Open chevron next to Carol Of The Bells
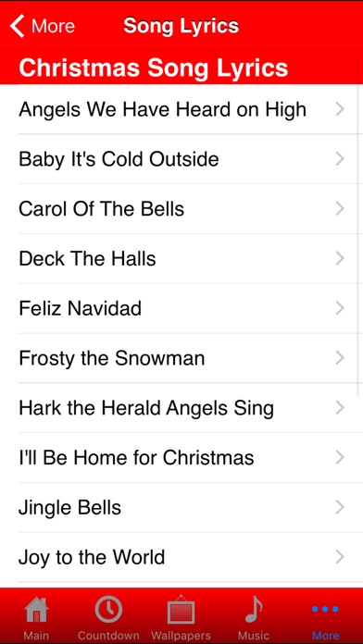Viewport: 363px width, 644px height. point(340,208)
